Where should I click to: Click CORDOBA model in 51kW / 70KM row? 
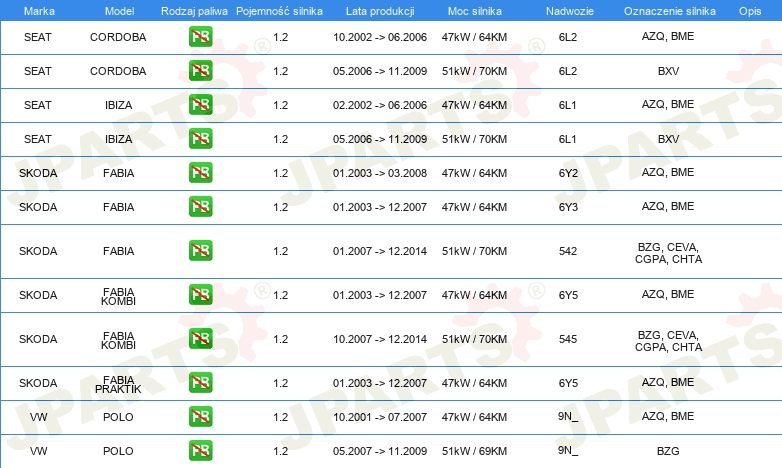click(x=118, y=71)
